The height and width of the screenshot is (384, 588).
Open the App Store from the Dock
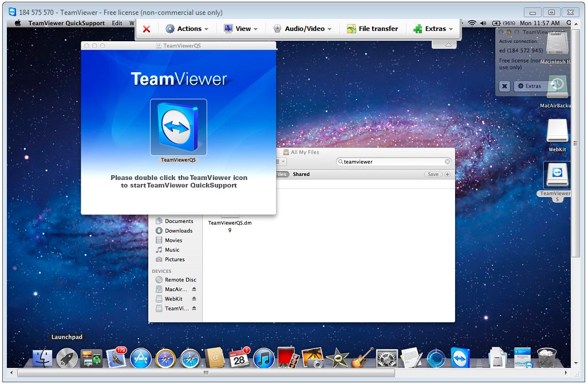point(141,358)
